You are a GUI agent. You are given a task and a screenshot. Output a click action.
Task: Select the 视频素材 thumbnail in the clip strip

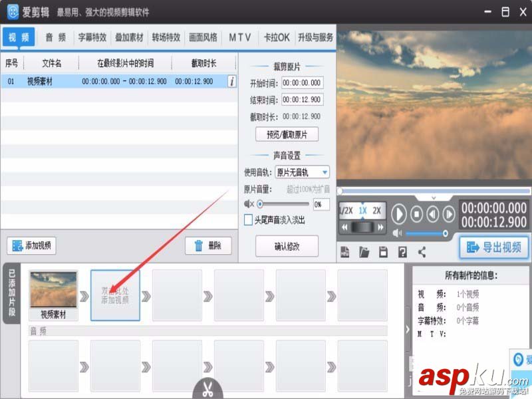pyautogui.click(x=53, y=289)
